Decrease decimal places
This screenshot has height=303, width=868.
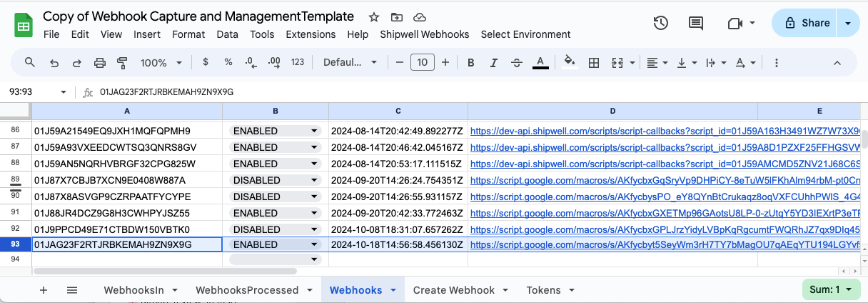pos(251,62)
